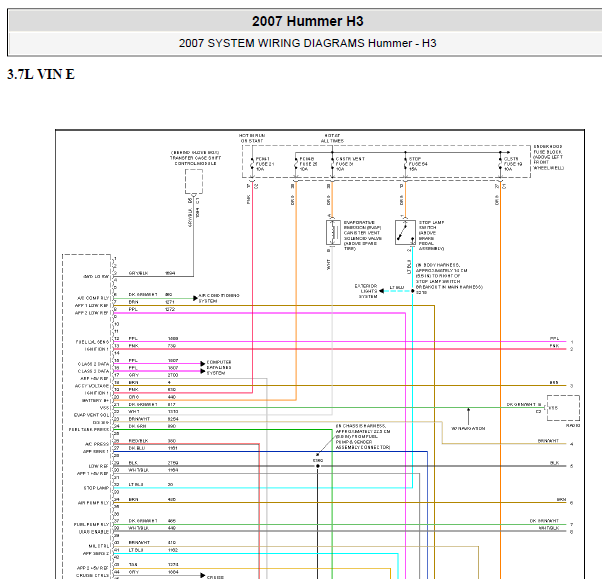Click the 'APP 1 LOW REF' pin label
The height and width of the screenshot is (579, 602).
click(92, 306)
